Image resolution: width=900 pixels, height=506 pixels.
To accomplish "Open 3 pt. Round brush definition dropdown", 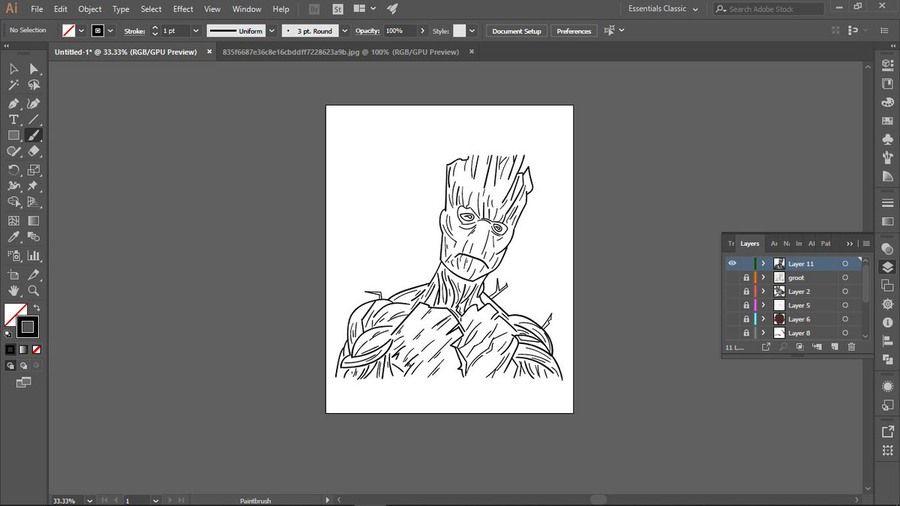I will coord(344,31).
